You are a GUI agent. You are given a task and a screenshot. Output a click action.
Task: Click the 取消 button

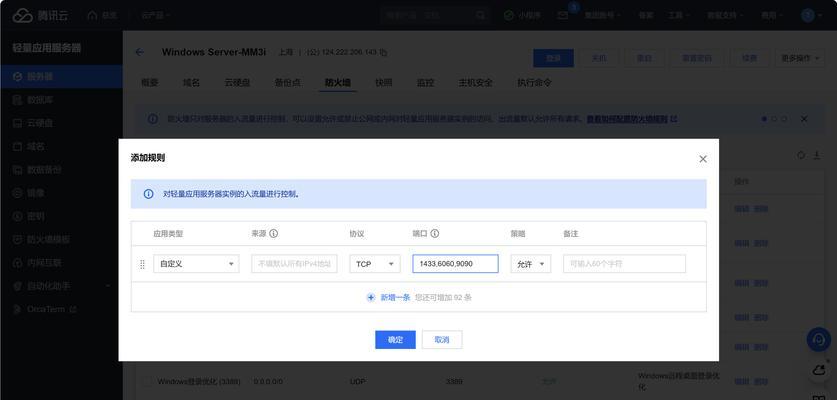[x=442, y=340]
